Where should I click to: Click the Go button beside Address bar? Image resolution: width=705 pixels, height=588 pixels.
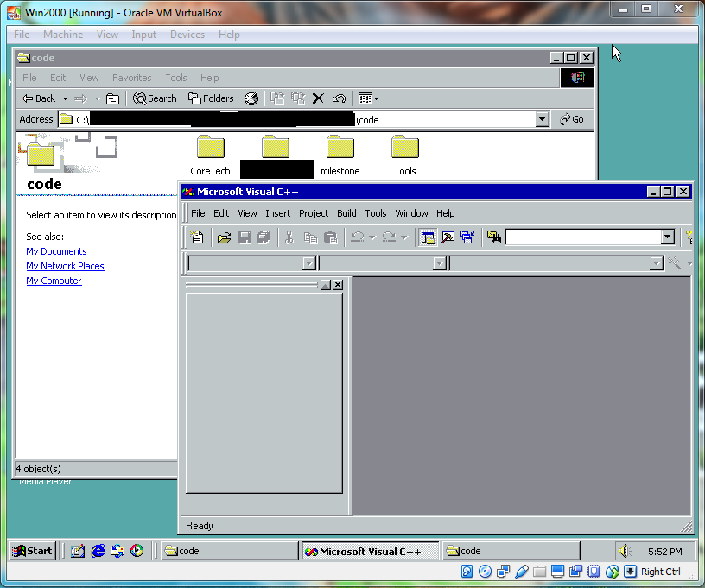[571, 119]
